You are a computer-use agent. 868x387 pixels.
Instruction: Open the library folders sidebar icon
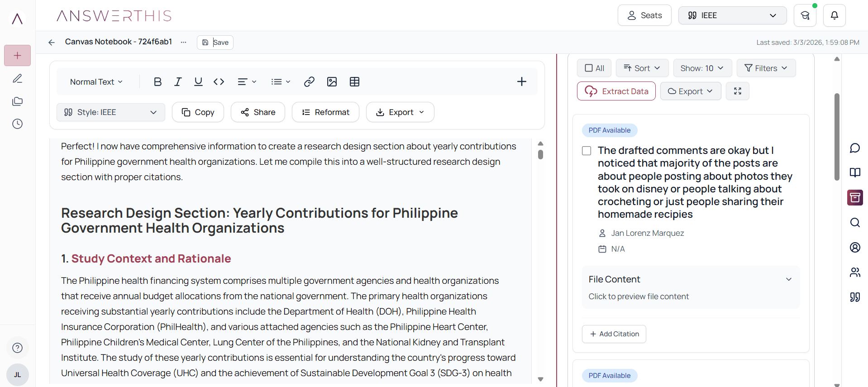[x=18, y=101]
